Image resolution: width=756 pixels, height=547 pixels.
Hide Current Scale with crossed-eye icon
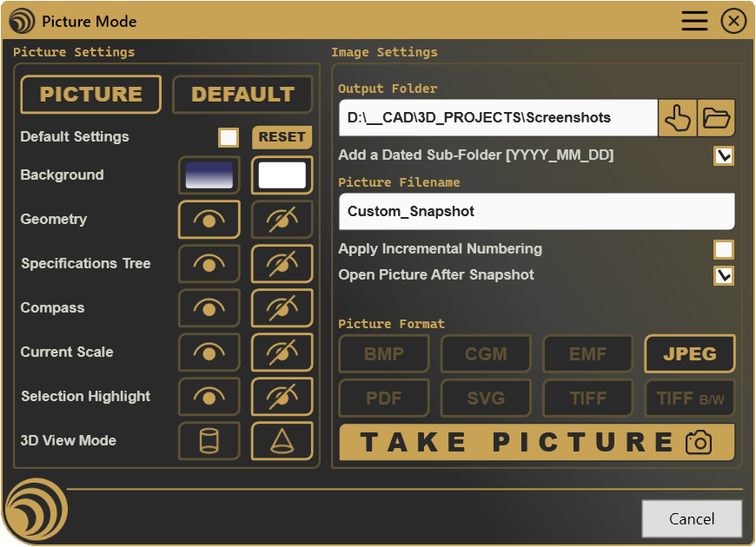click(282, 353)
